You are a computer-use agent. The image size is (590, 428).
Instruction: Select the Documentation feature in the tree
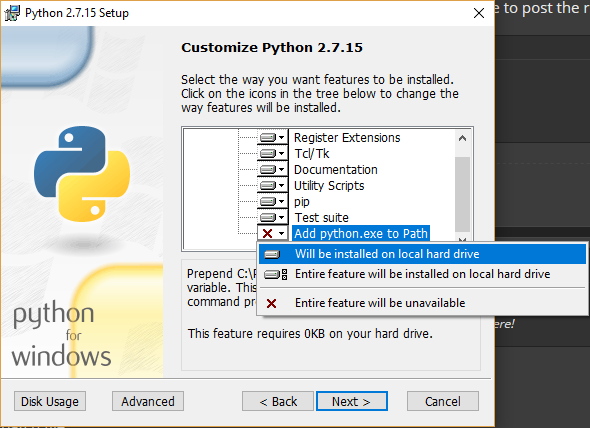336,169
